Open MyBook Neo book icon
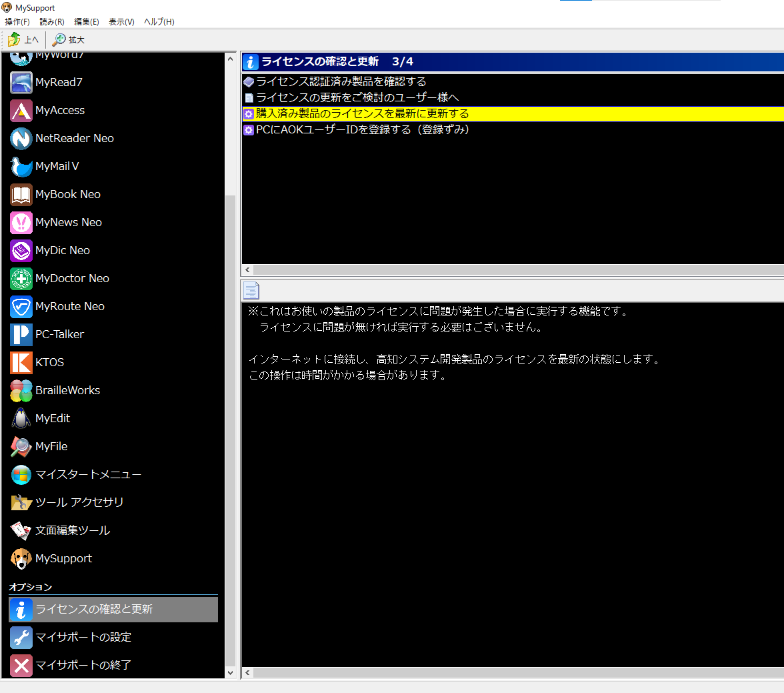The image size is (784, 693). coord(21,195)
